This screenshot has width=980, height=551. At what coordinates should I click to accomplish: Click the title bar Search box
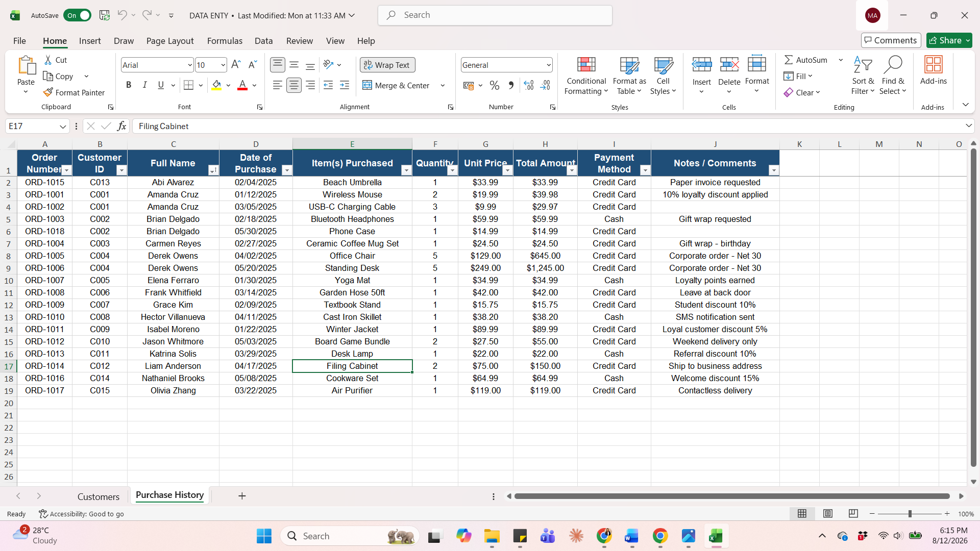point(495,15)
